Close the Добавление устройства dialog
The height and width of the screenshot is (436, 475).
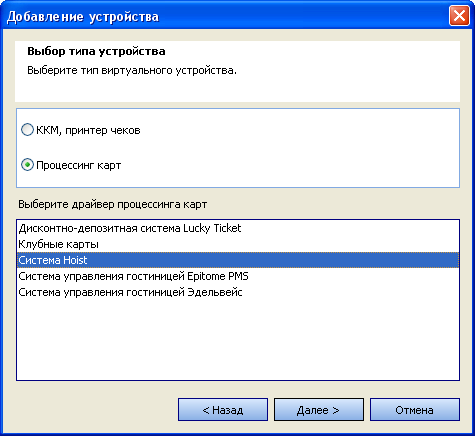pyautogui.click(x=459, y=16)
